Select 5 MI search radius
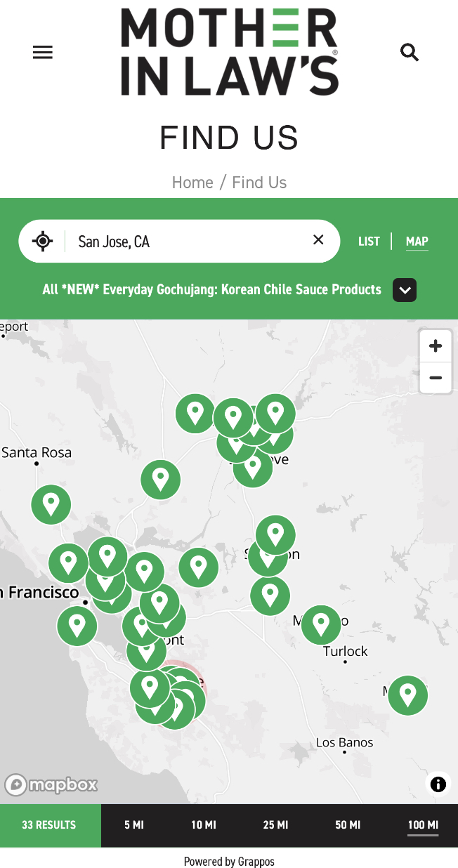The image size is (458, 868). pos(134,825)
